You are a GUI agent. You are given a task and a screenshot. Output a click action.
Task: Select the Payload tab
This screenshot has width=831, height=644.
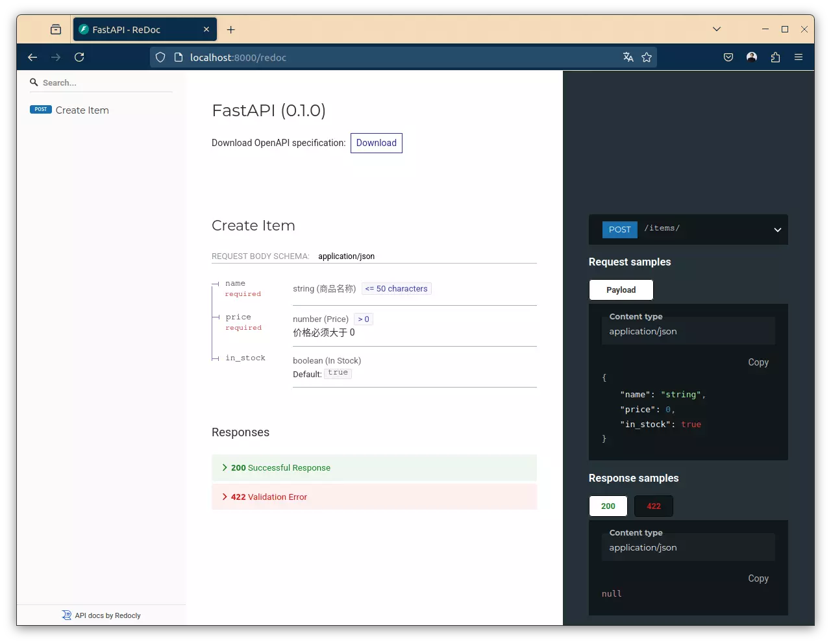(621, 290)
